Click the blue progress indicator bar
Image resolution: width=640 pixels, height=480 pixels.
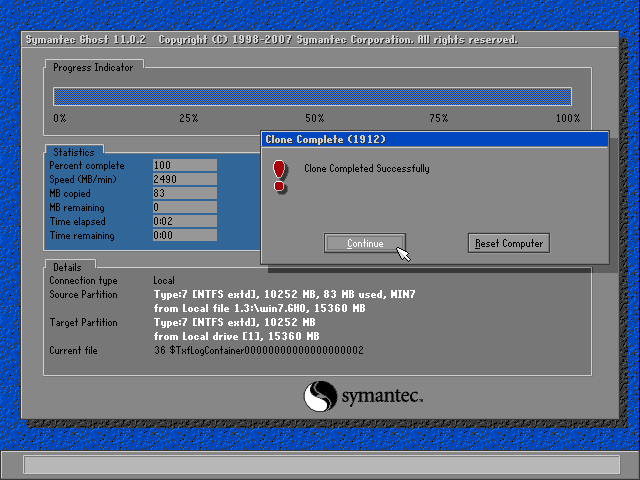click(312, 96)
